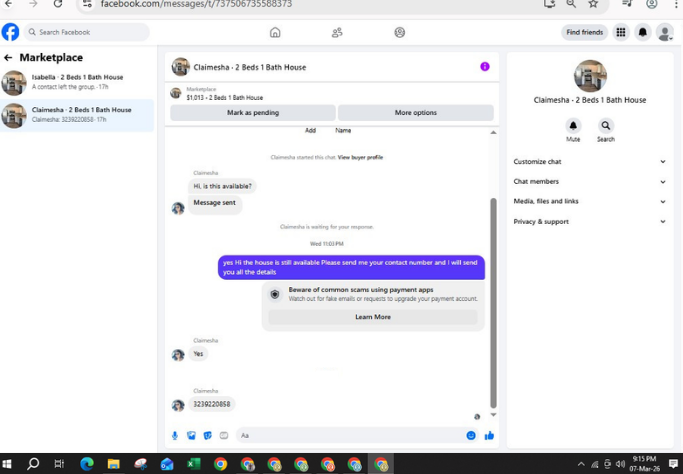Screen dimensions: 683x474
Task: Open Isabella 2 Beds 1 Bath House conversation
Action: 77,82
